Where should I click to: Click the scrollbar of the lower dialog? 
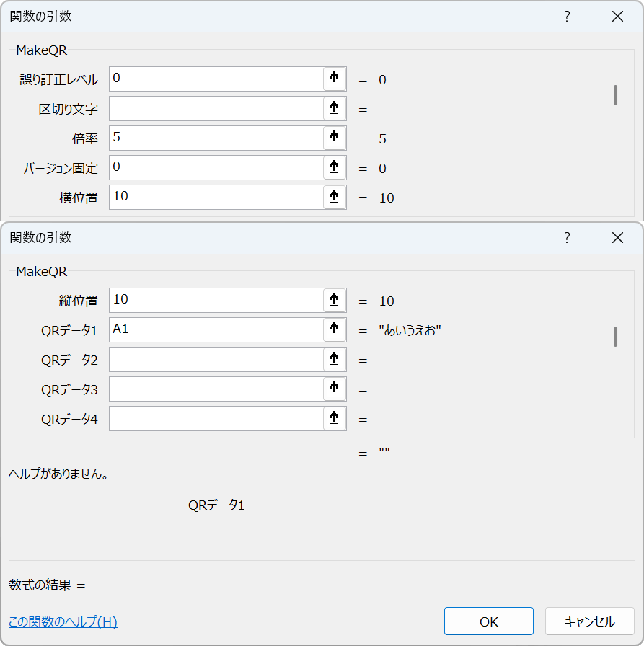(615, 335)
